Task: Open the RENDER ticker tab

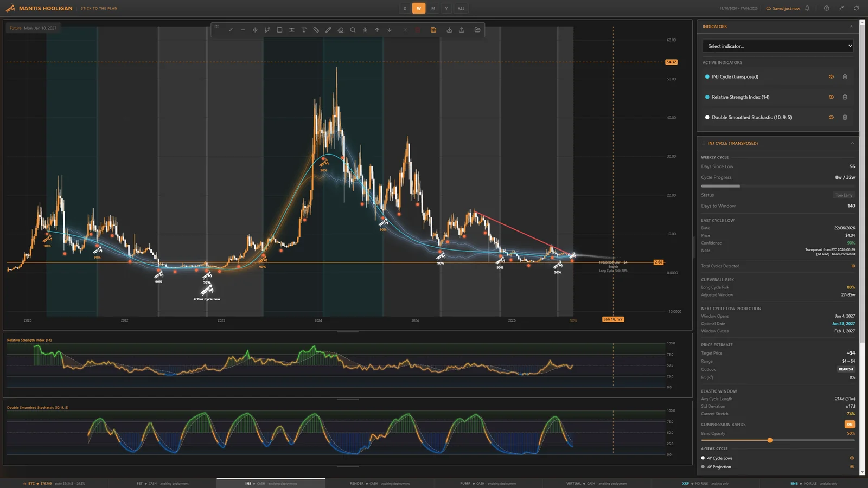Action: [x=380, y=483]
